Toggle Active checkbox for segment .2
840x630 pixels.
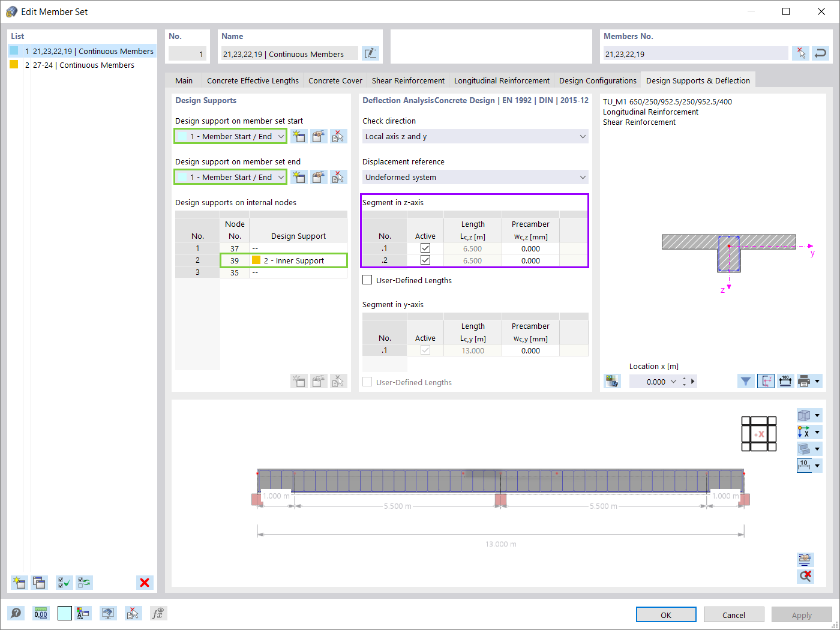[x=425, y=260]
